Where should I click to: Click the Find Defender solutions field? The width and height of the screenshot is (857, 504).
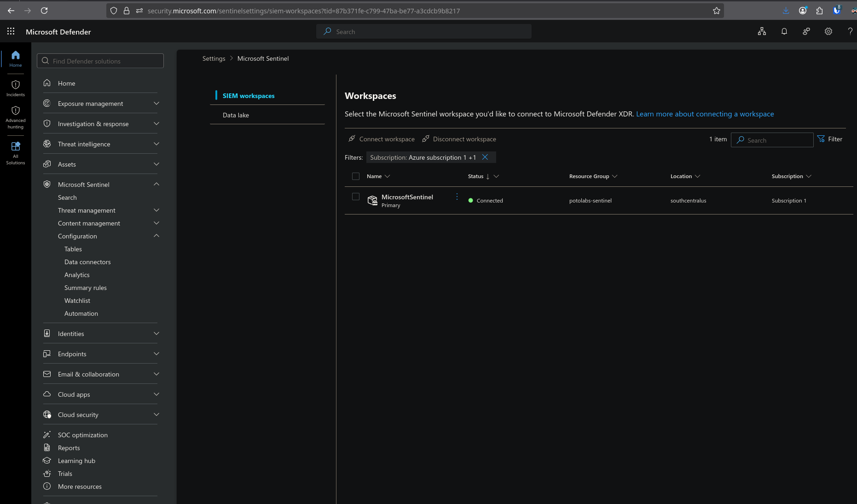click(100, 61)
